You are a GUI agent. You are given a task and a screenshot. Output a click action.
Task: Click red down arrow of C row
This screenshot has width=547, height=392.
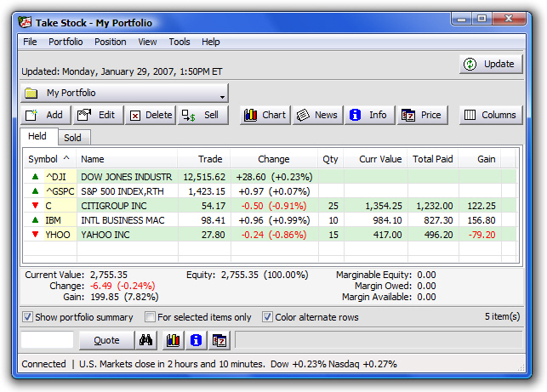pos(35,206)
